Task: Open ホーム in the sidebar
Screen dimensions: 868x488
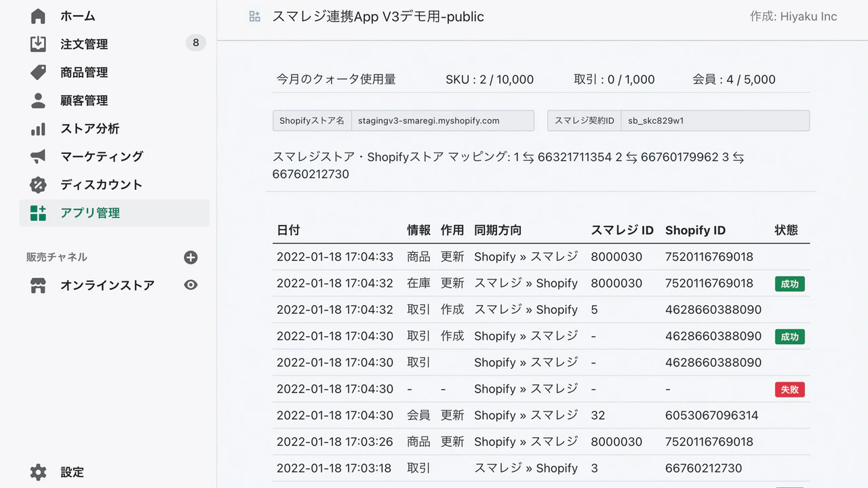Action: point(78,16)
